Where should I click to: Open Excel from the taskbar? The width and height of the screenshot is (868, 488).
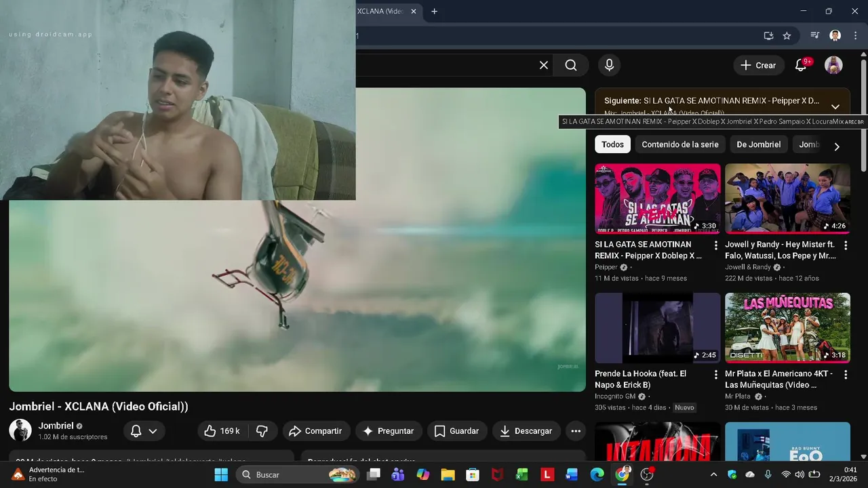tap(522, 474)
